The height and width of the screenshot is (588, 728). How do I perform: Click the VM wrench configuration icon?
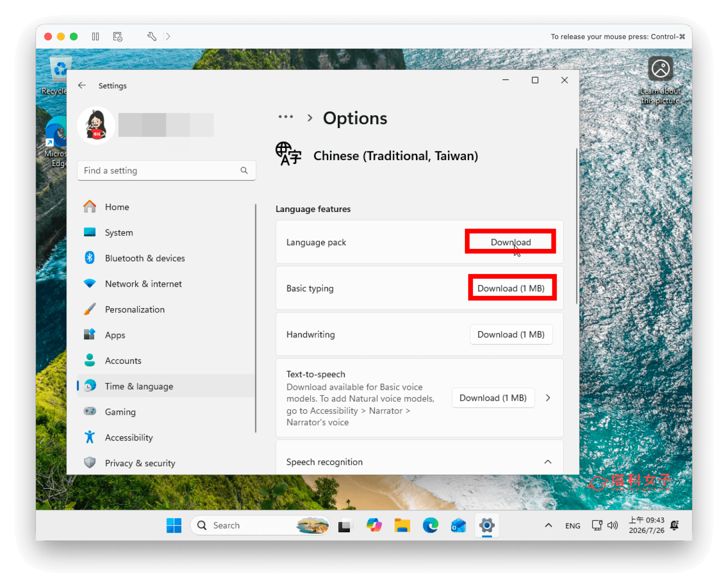[x=152, y=36]
